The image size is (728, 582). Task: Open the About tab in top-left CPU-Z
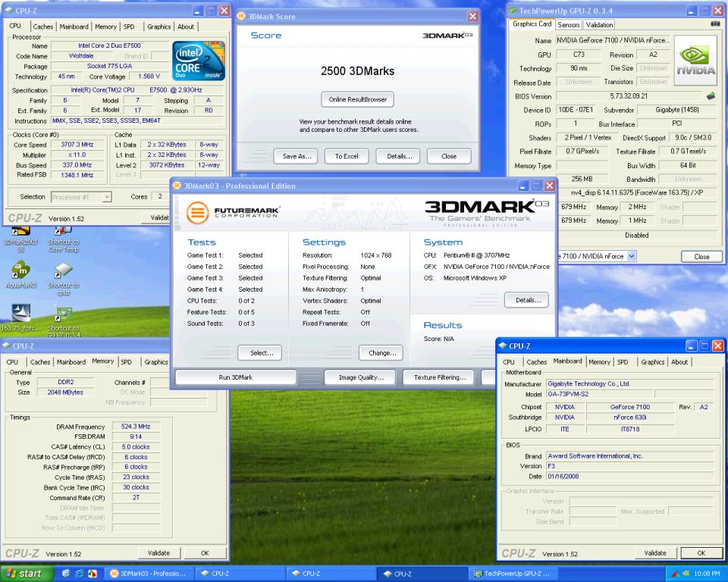[x=186, y=27]
